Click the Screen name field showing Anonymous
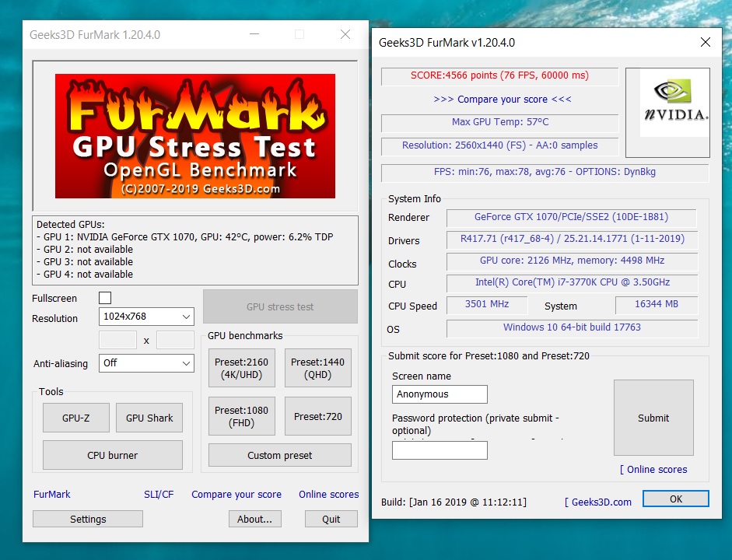The image size is (732, 560). pos(440,394)
